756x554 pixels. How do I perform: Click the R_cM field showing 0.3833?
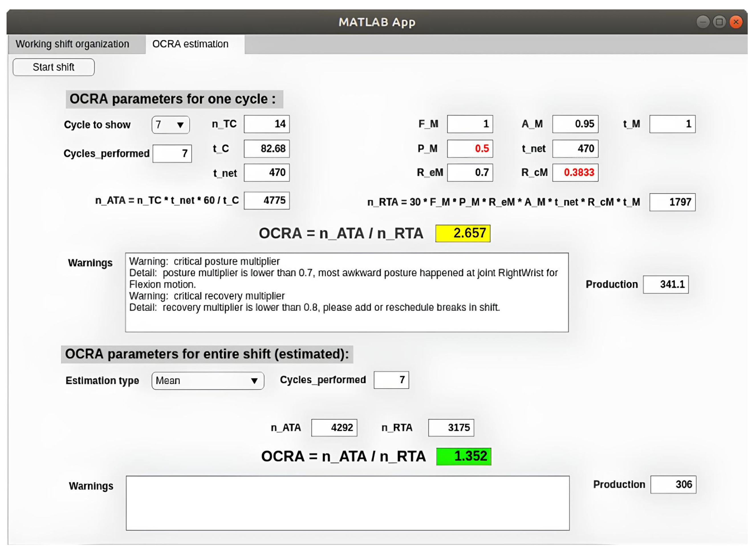tap(575, 173)
